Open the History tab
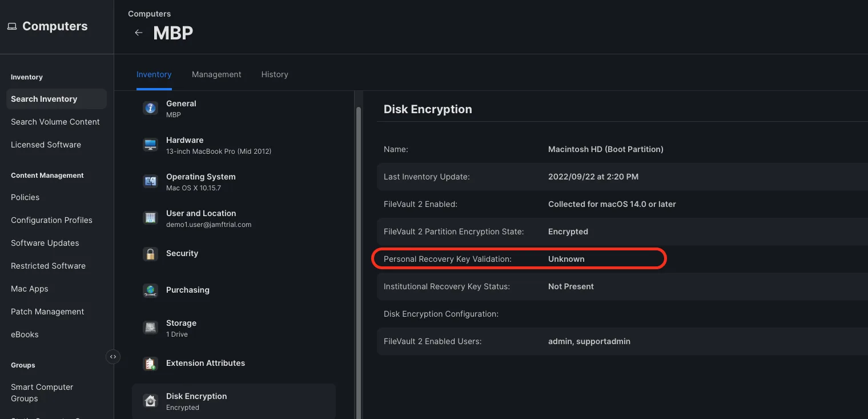The width and height of the screenshot is (868, 419). (275, 74)
